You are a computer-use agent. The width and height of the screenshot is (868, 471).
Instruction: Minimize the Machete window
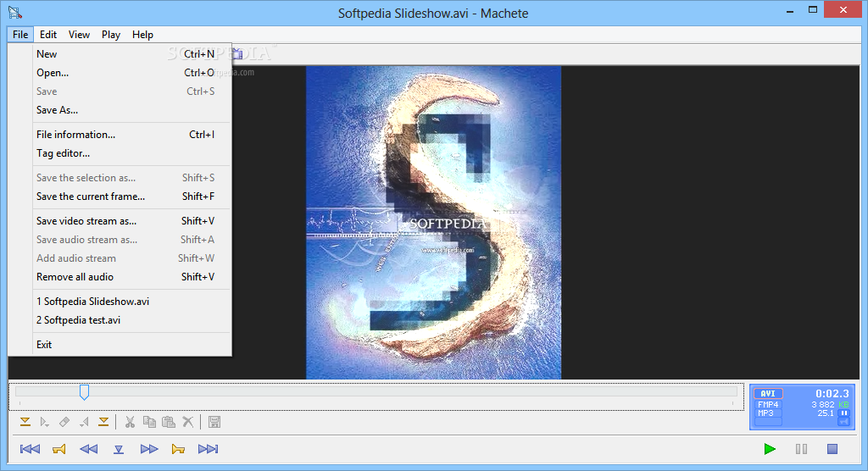pos(790,10)
